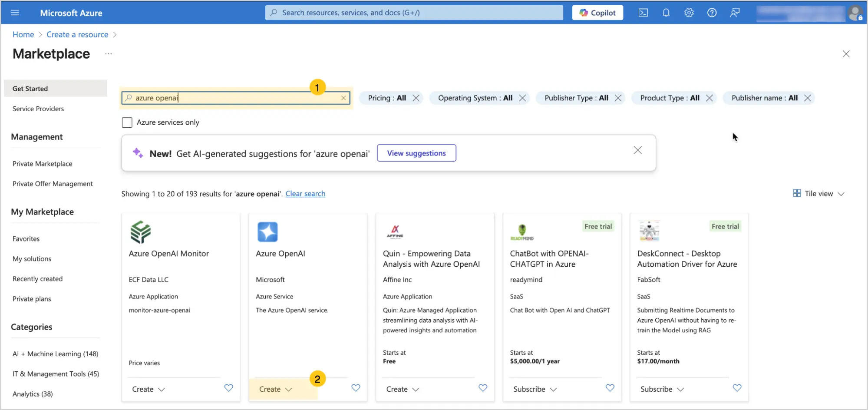The height and width of the screenshot is (410, 868).
Task: Open My solutions
Action: (32, 259)
